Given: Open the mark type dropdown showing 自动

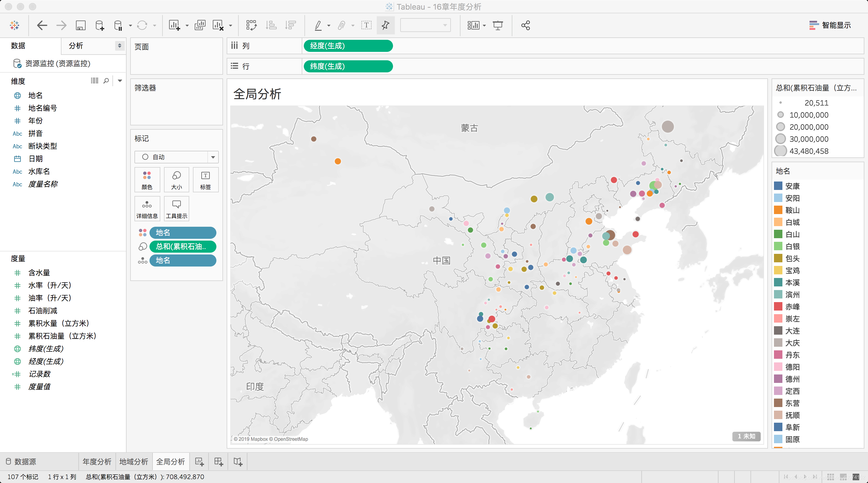Looking at the screenshot, I should 176,157.
